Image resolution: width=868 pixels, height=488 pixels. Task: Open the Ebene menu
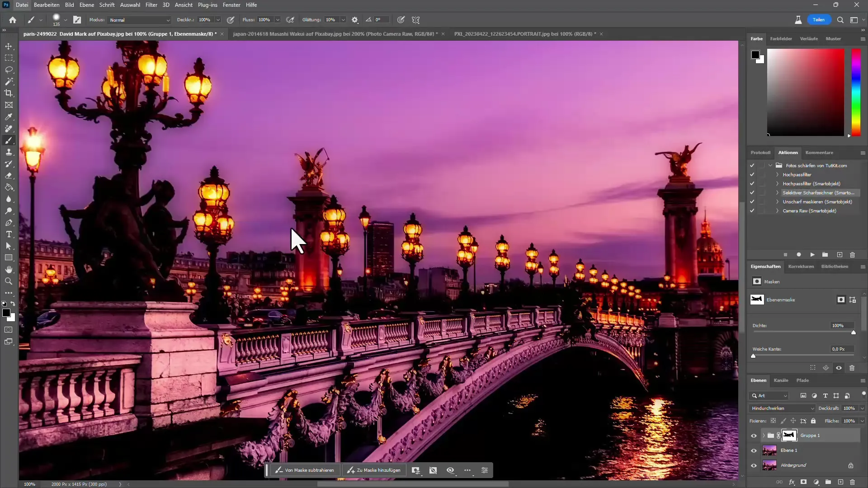[x=87, y=5]
